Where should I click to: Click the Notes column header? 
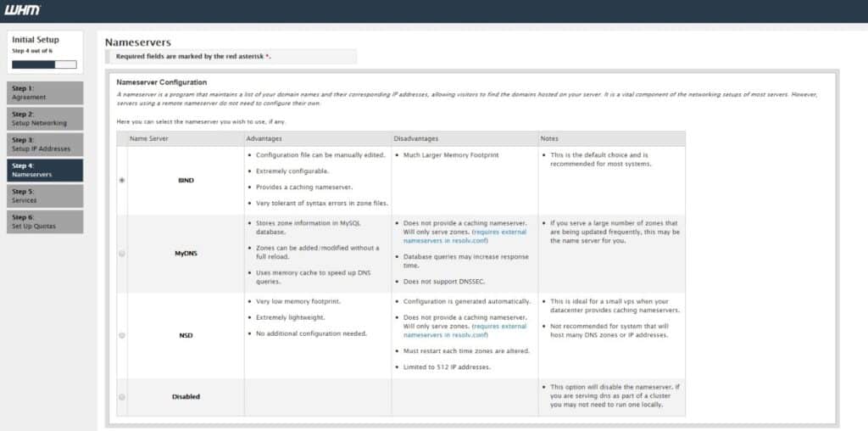[551, 138]
